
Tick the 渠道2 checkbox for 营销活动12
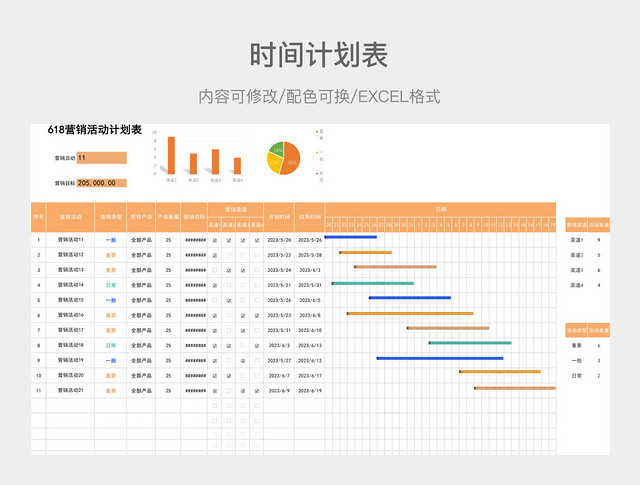[229, 255]
